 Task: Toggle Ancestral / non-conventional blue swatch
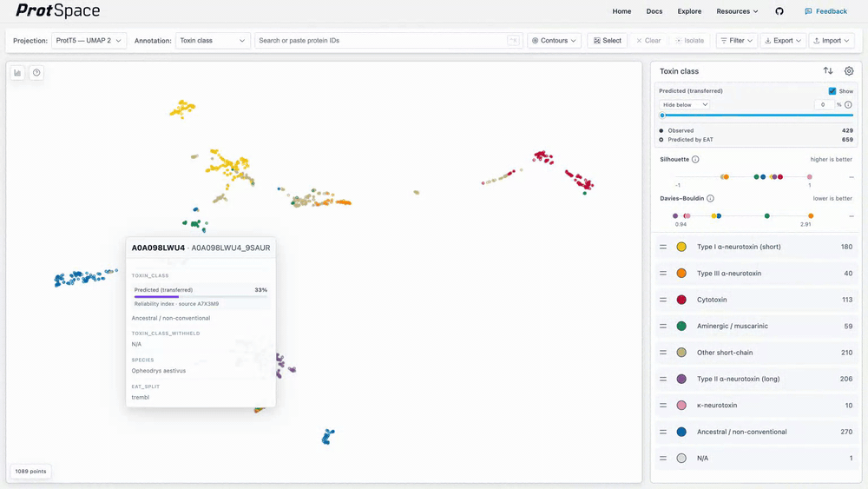(681, 432)
